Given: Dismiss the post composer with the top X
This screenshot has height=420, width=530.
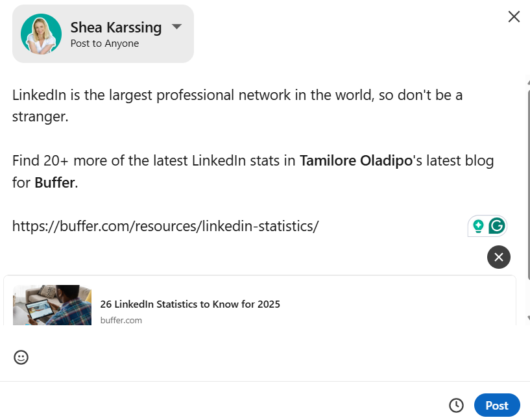Looking at the screenshot, I should click(514, 16).
